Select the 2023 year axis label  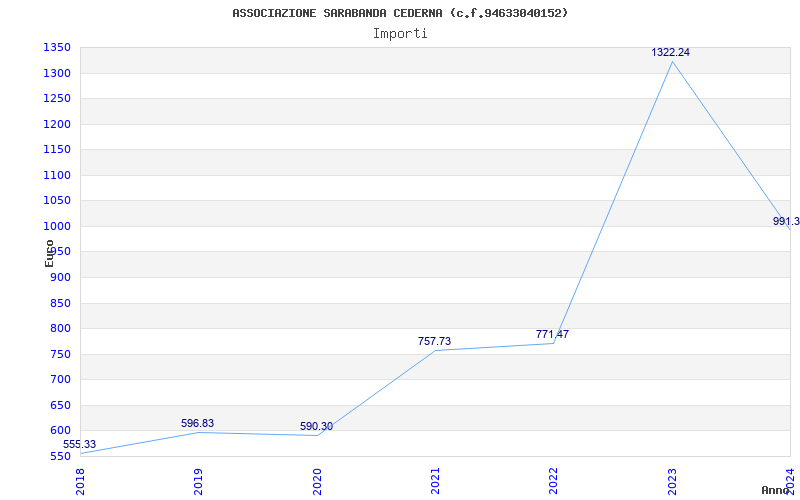tap(673, 481)
